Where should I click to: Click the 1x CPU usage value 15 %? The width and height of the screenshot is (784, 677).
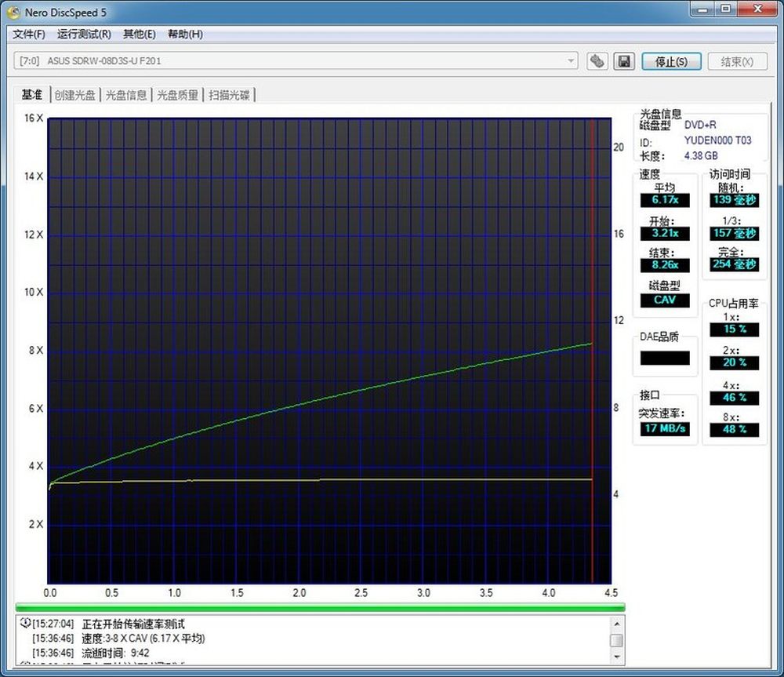point(735,329)
